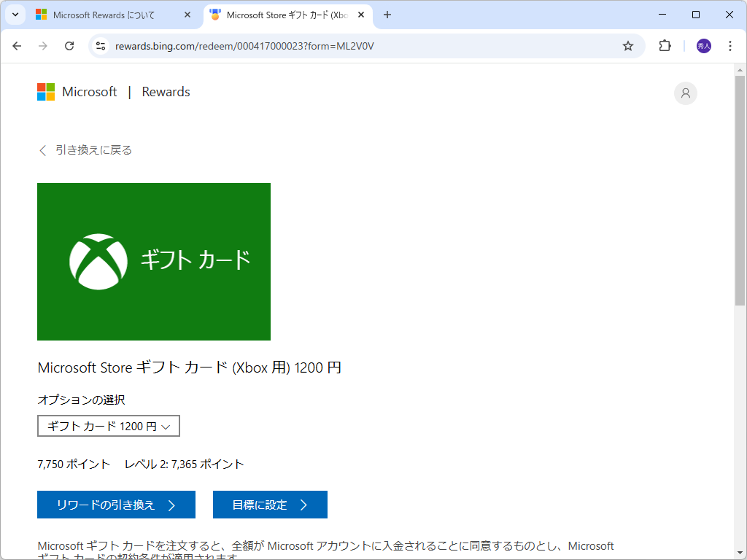Click the リワードの引き換え button
747x560 pixels.
116,505
